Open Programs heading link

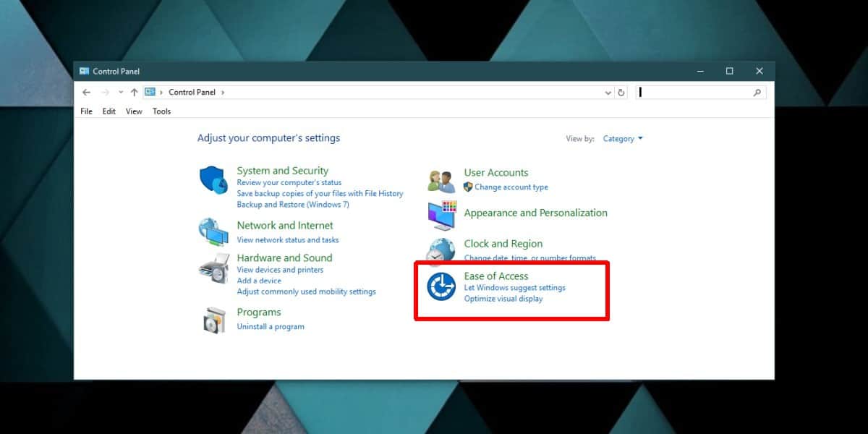[259, 312]
